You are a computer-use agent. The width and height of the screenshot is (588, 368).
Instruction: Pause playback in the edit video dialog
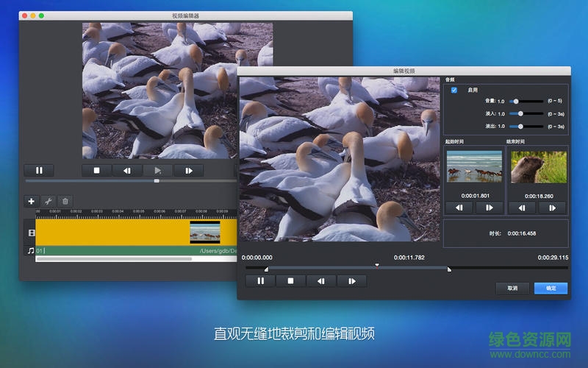coord(260,280)
